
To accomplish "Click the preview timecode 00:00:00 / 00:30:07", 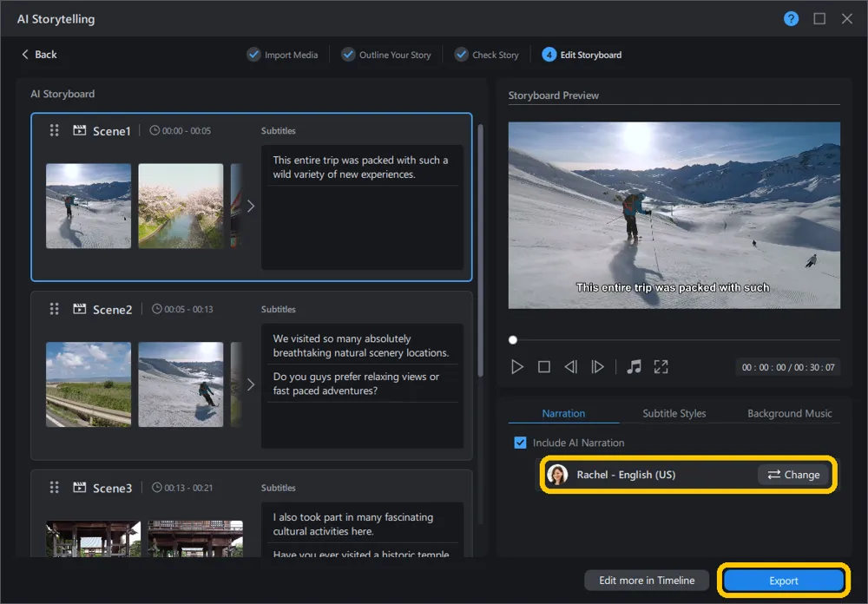I will coord(788,367).
